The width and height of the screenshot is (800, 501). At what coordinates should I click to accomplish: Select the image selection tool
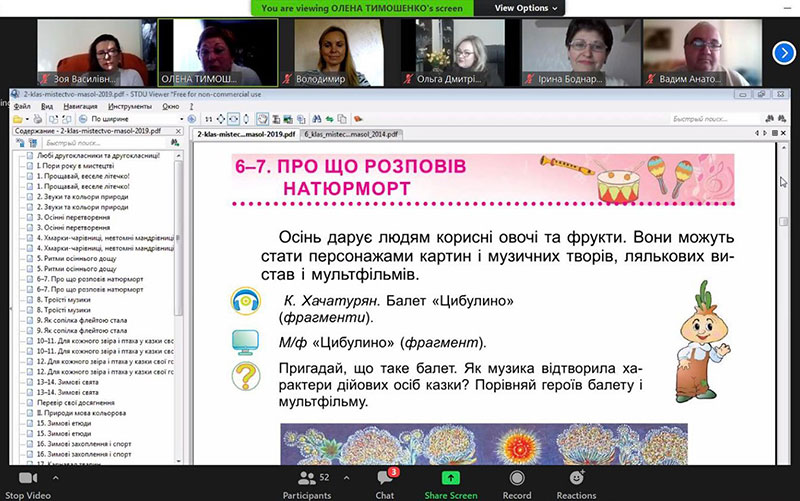(x=288, y=119)
